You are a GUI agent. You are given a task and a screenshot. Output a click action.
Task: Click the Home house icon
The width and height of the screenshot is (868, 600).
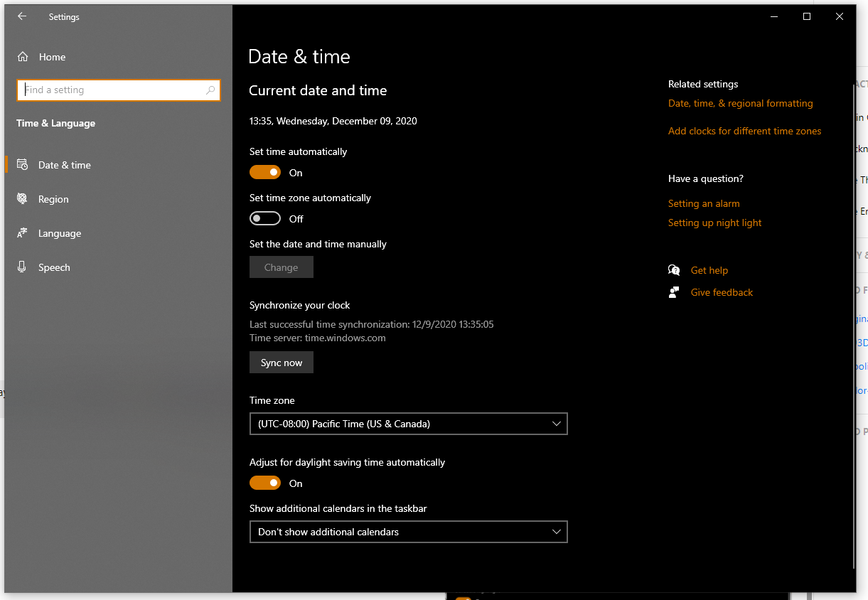click(x=23, y=57)
